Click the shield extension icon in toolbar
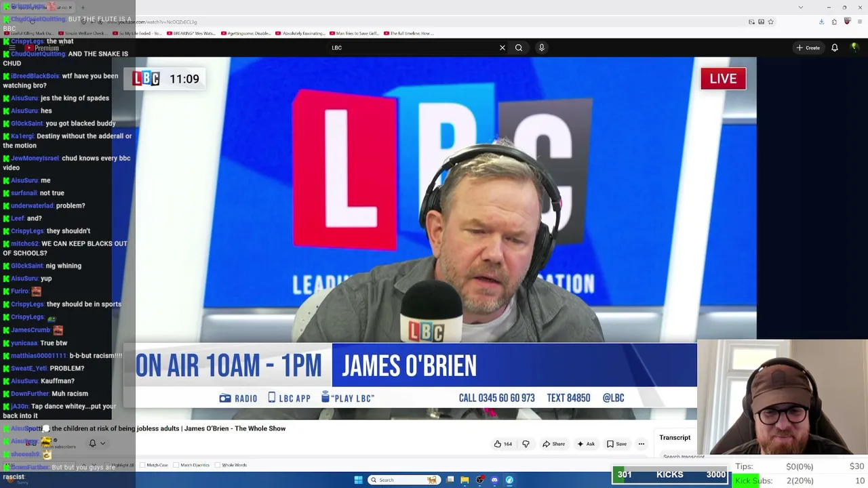The height and width of the screenshot is (488, 868). [x=847, y=21]
